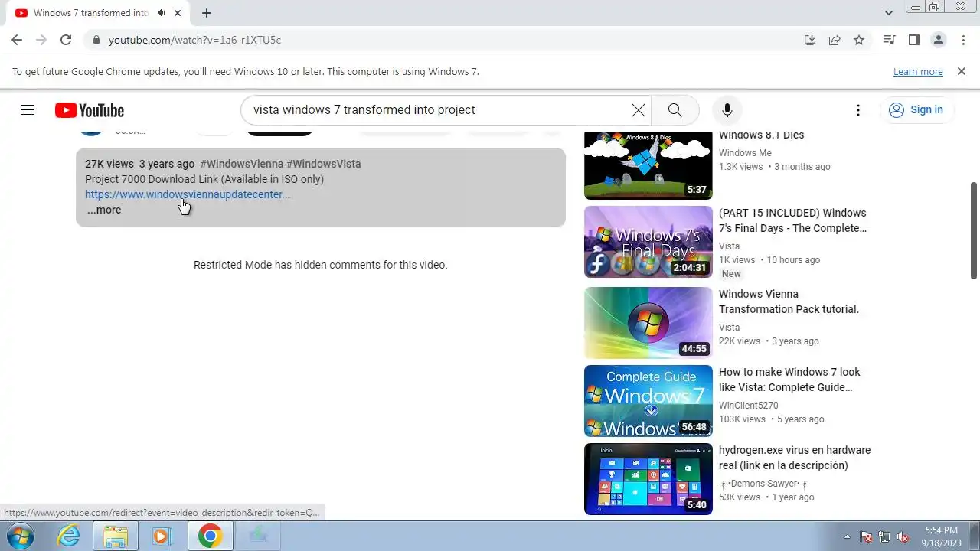Click How to make Windows 7 look like Vista title
Screen dimensions: 980x551
(789, 380)
